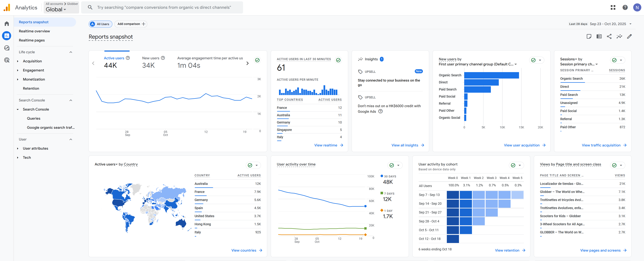Click the first UPSELL tag icon
The image size is (644, 261).
[360, 72]
